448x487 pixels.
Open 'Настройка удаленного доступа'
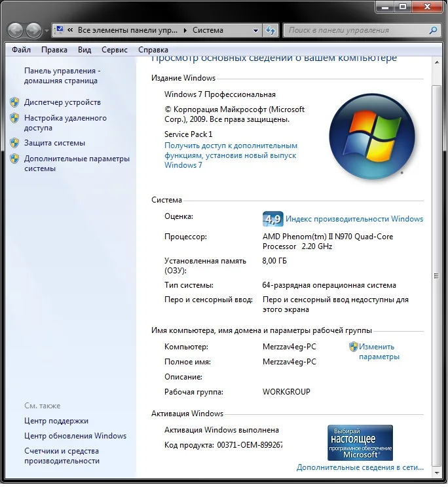click(65, 123)
